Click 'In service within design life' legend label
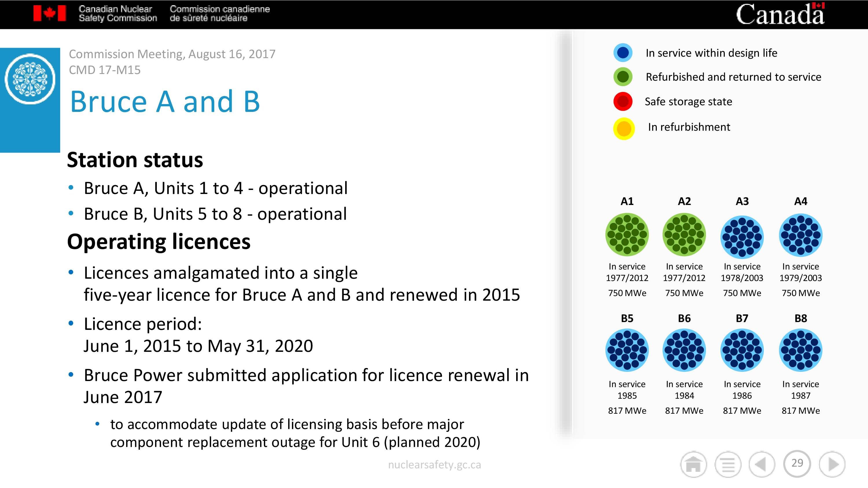The width and height of the screenshot is (868, 488). pos(711,53)
